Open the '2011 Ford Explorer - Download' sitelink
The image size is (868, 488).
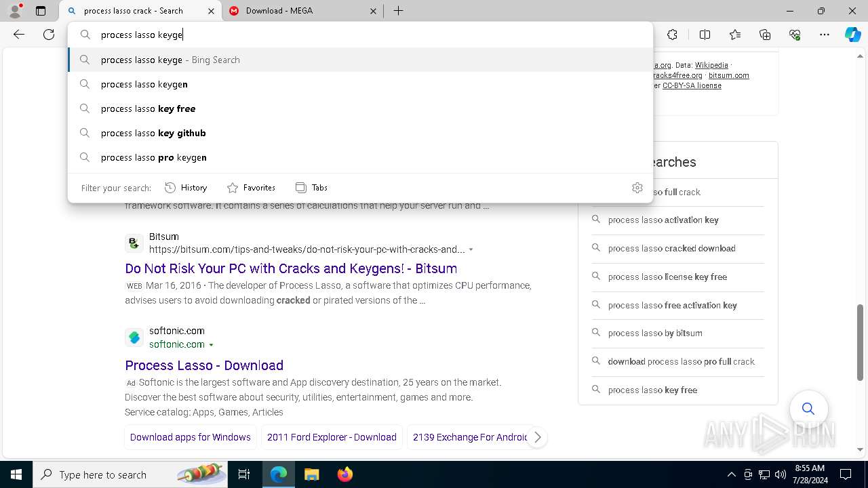(332, 437)
